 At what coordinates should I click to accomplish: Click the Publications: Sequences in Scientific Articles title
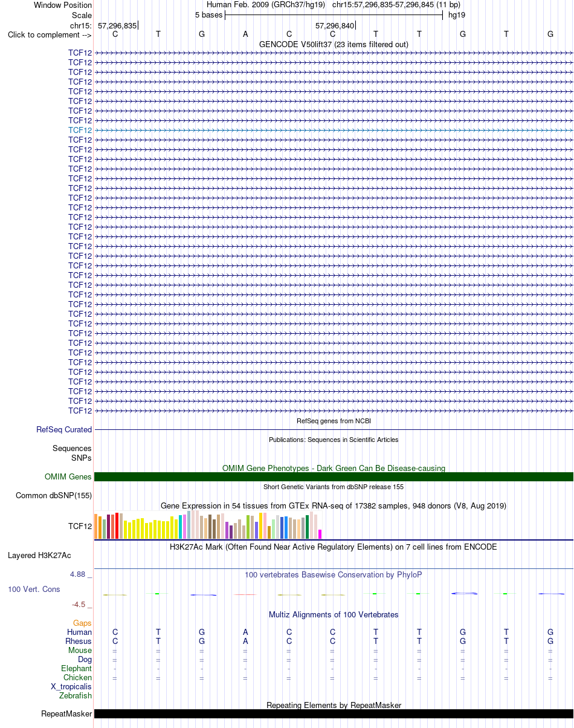point(334,440)
